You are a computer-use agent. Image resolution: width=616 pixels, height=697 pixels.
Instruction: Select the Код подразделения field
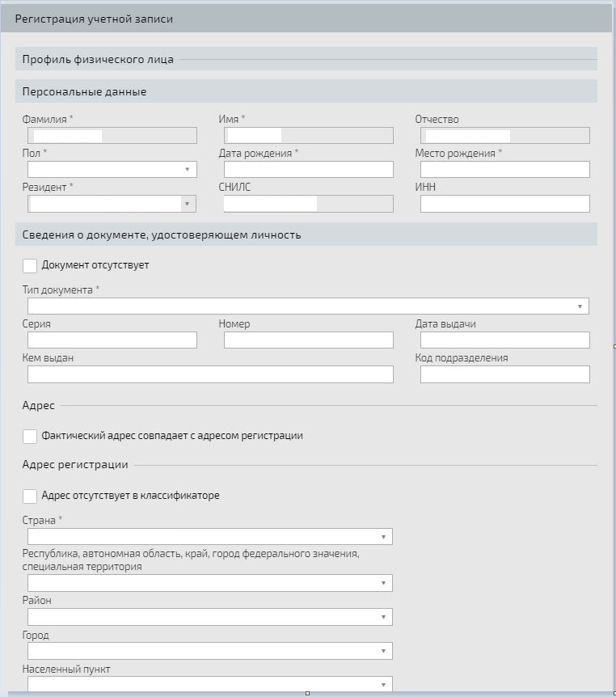coord(505,374)
